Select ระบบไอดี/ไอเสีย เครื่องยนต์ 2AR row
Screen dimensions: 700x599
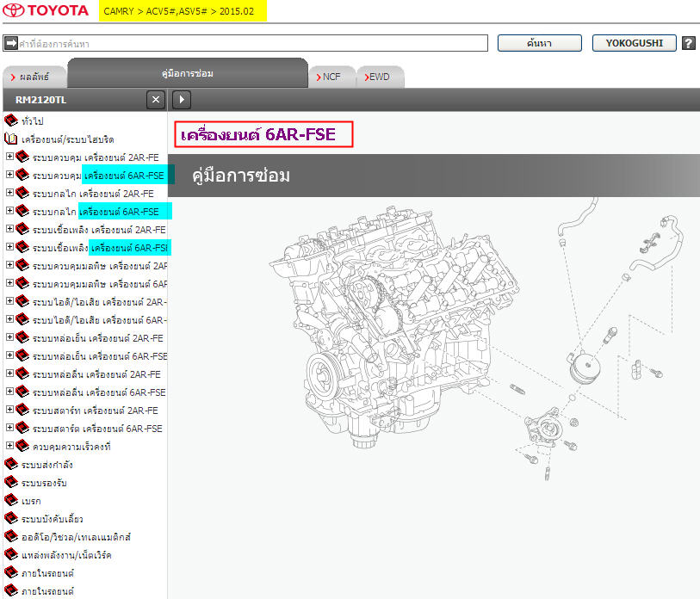pos(100,302)
